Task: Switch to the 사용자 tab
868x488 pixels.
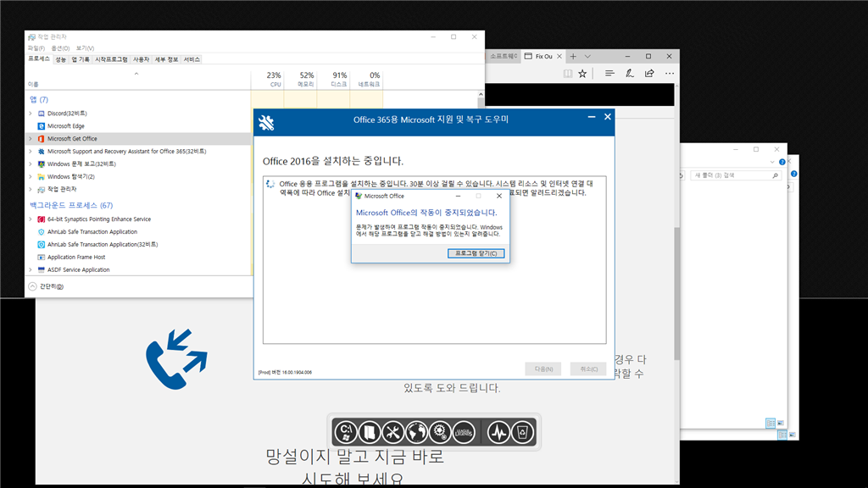Action: tap(142, 59)
